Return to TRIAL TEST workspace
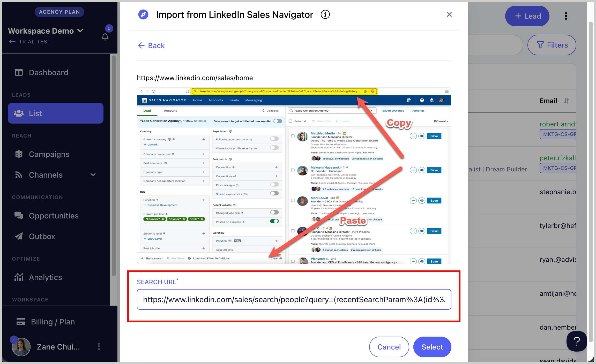The image size is (596, 364). 30,42
